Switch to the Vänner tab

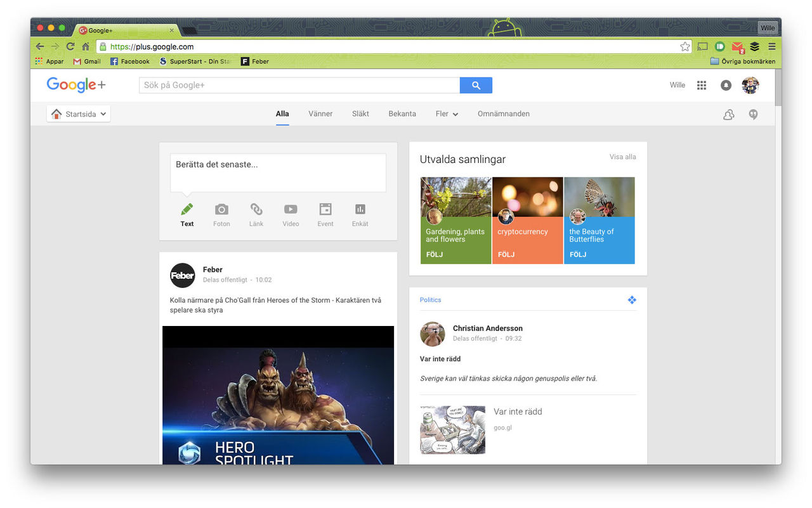tap(320, 114)
